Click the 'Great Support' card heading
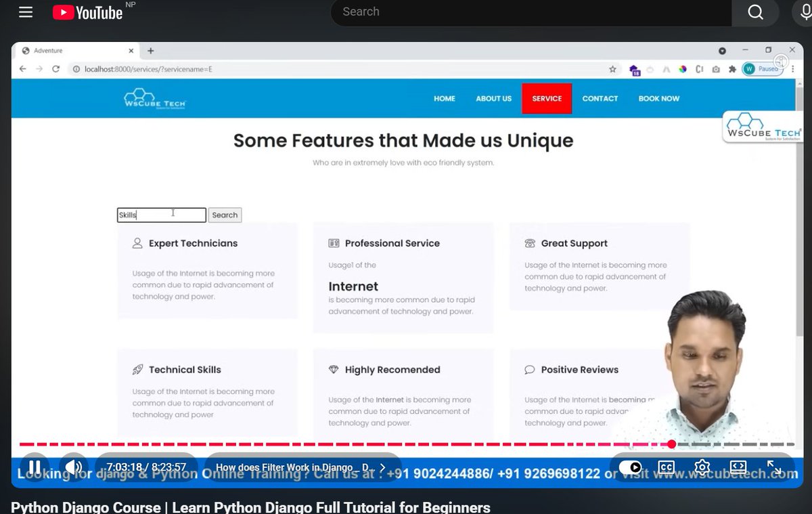Image resolution: width=812 pixels, height=514 pixels. click(x=574, y=243)
